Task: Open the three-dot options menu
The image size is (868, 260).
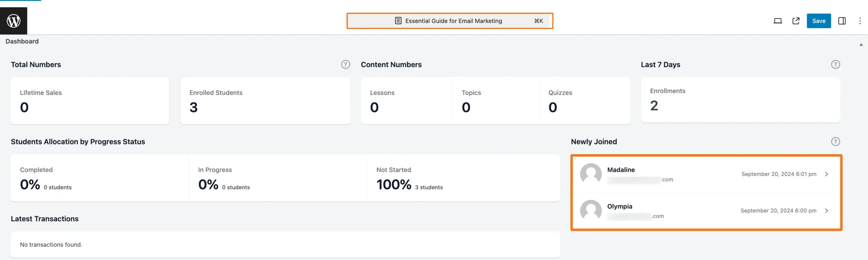Action: [x=860, y=21]
